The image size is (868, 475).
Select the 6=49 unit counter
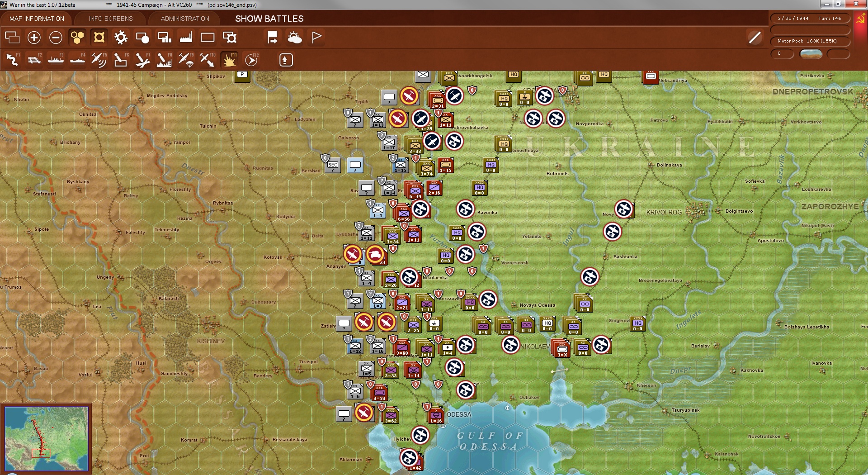[x=415, y=190]
